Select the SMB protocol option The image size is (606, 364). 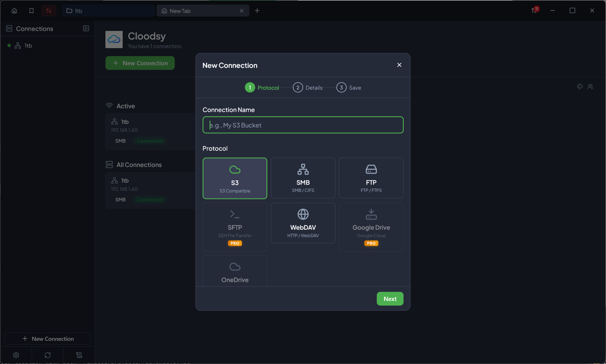tap(303, 178)
